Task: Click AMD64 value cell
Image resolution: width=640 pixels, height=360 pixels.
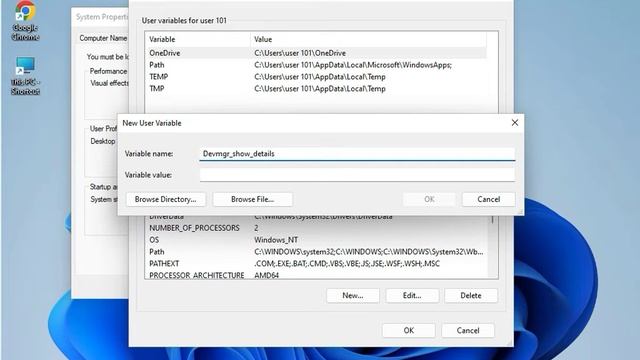Action: pos(267,276)
